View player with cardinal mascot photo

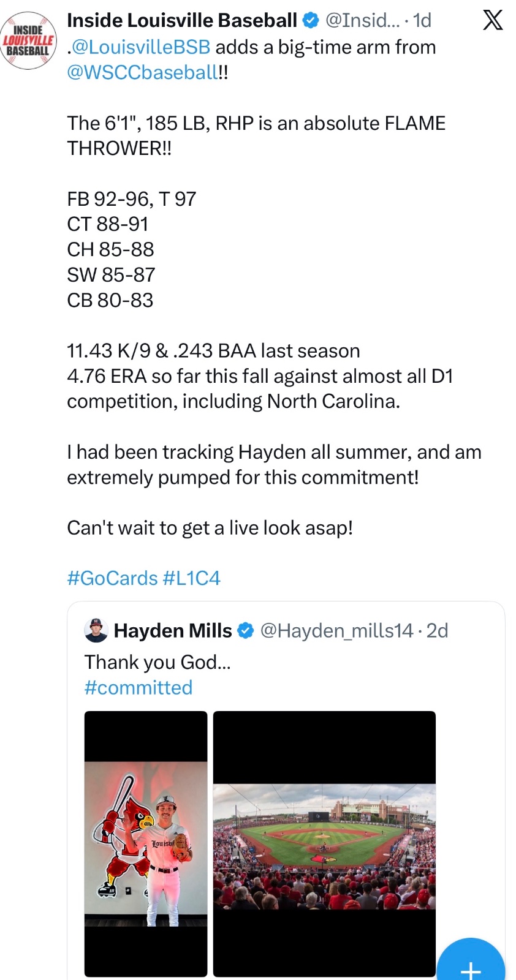146,843
